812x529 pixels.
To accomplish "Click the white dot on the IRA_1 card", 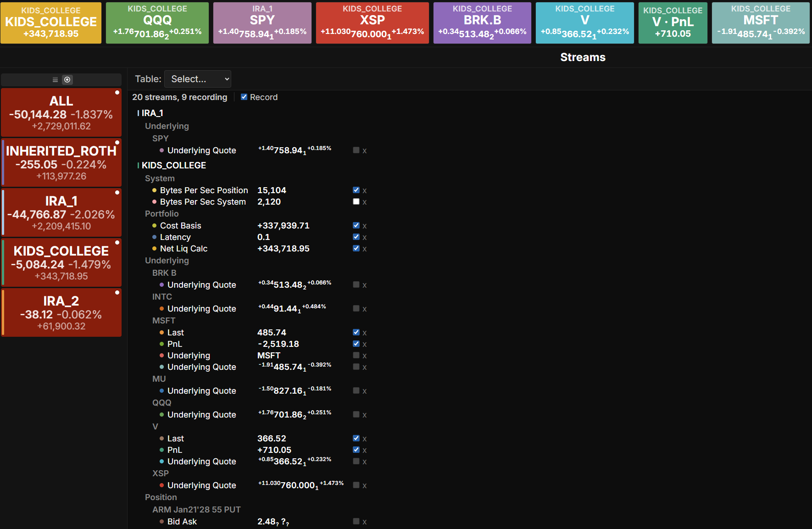I will (117, 193).
